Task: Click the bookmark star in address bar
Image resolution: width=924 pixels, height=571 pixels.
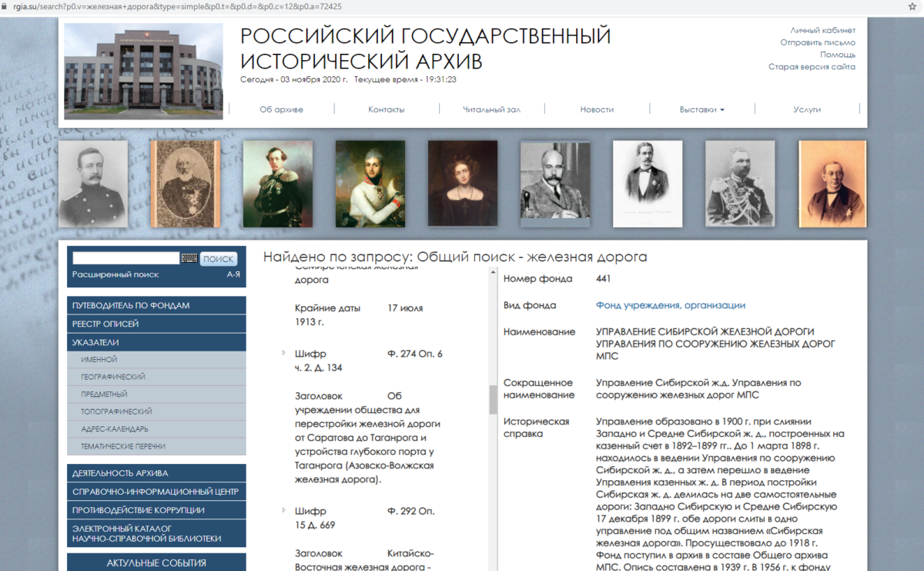Action: [912, 5]
